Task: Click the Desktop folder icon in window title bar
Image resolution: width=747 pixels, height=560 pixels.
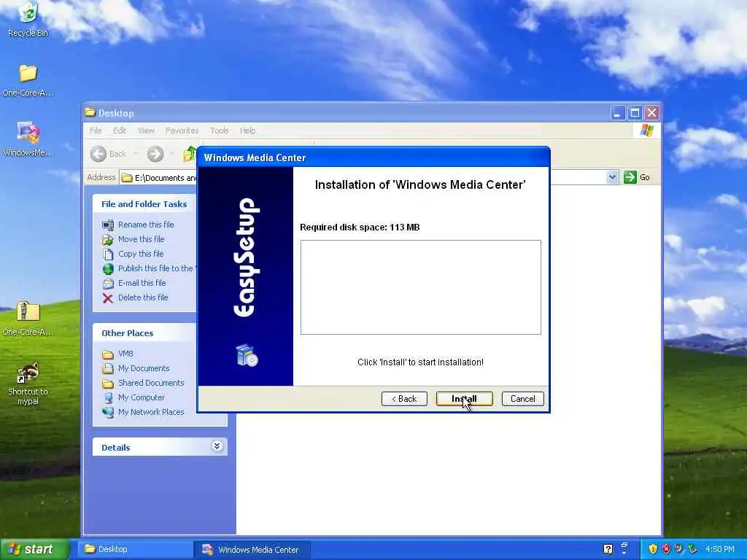Action: pyautogui.click(x=90, y=112)
